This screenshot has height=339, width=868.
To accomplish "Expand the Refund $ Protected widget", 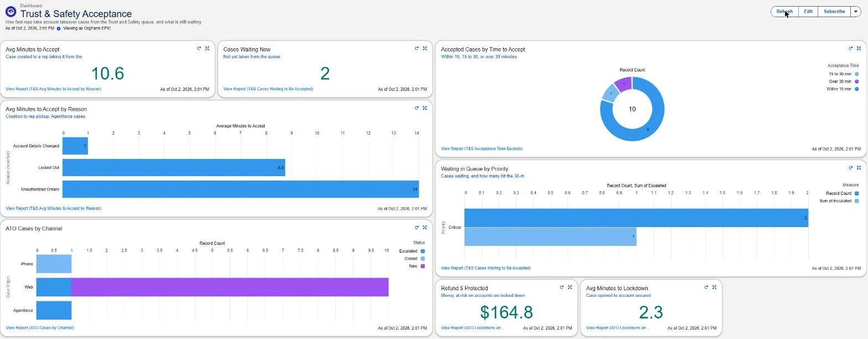I will pyautogui.click(x=570, y=287).
